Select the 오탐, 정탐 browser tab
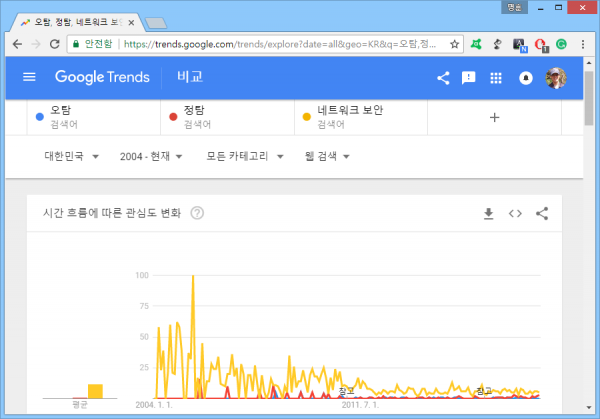The width and height of the screenshot is (600, 419). (77, 23)
